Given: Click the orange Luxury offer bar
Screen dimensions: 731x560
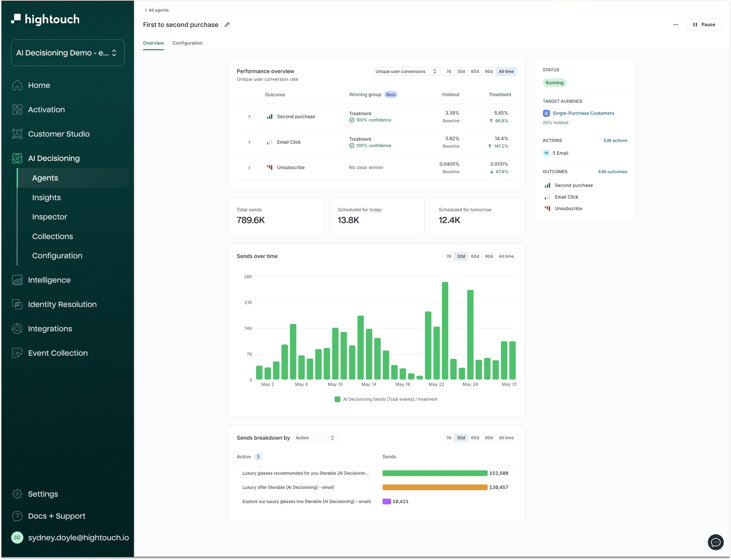Looking at the screenshot, I should [x=435, y=487].
